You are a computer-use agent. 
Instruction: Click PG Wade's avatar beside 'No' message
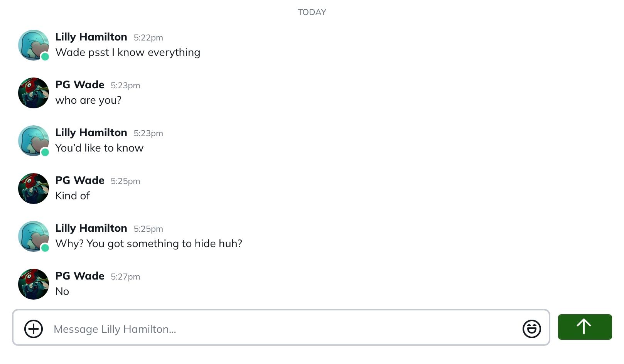pos(34,284)
